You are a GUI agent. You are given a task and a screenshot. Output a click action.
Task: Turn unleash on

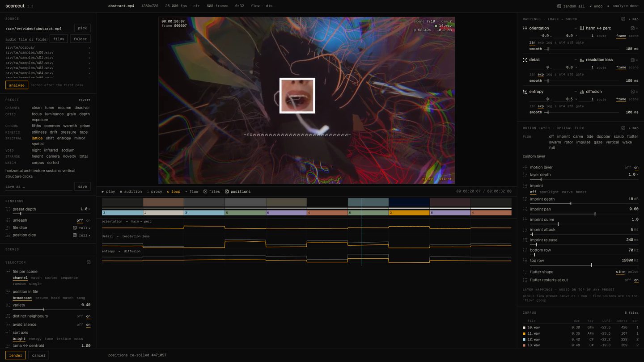click(88, 220)
